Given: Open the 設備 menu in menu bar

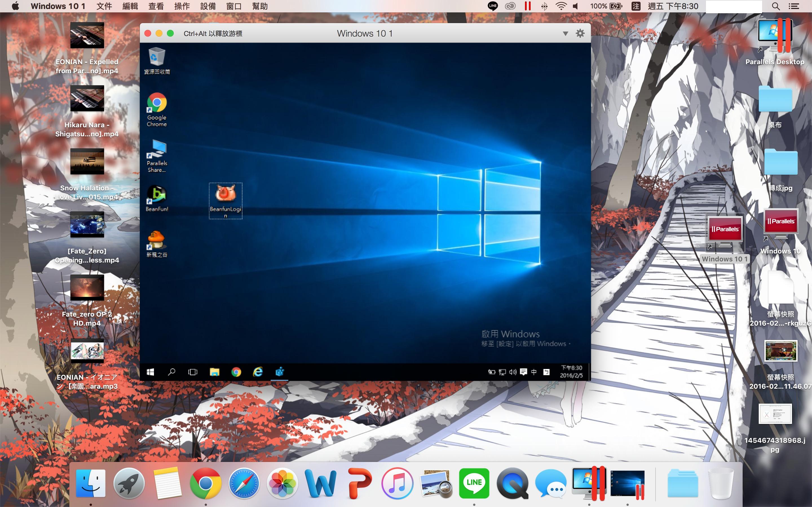Looking at the screenshot, I should pyautogui.click(x=208, y=6).
